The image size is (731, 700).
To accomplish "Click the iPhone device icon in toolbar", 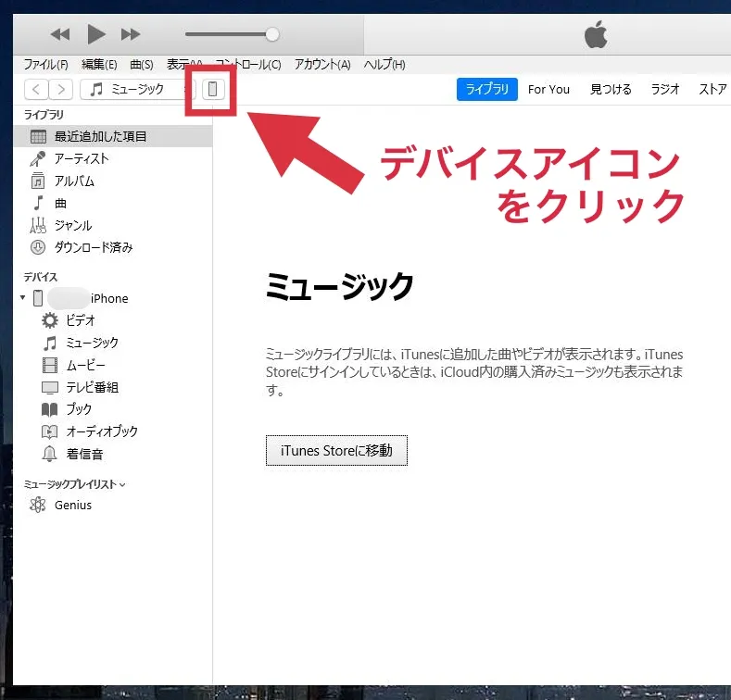I will point(213,90).
